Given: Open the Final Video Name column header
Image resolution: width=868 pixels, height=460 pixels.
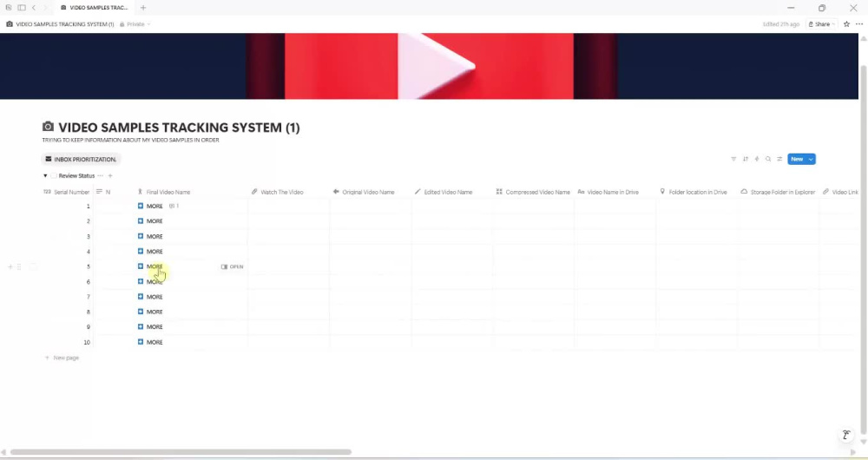Looking at the screenshot, I should click(x=164, y=192).
